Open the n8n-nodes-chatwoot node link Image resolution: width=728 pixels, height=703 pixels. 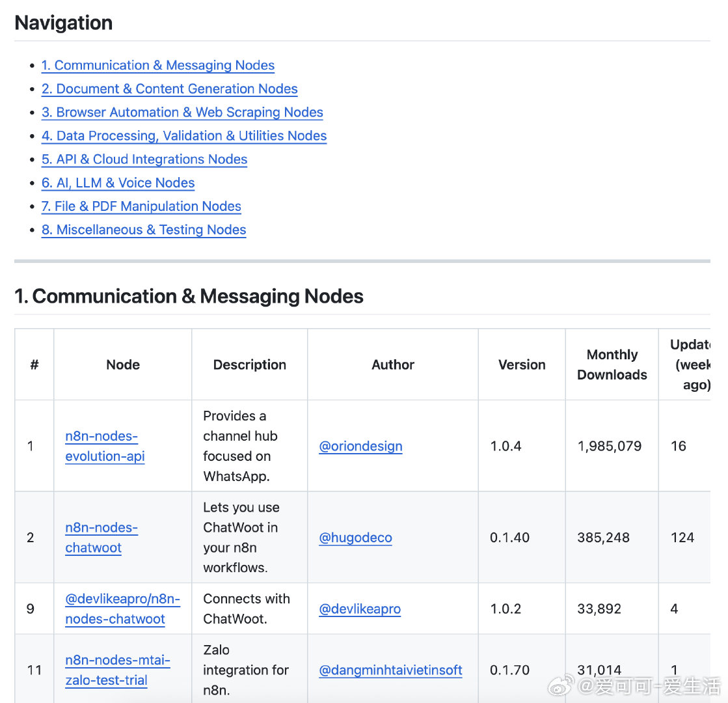(x=101, y=538)
